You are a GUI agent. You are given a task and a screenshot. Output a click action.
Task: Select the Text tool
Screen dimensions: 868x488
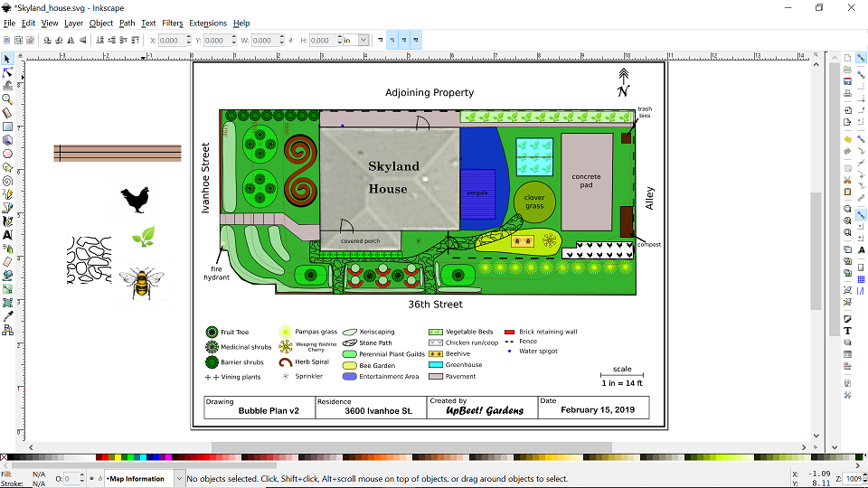(x=7, y=235)
